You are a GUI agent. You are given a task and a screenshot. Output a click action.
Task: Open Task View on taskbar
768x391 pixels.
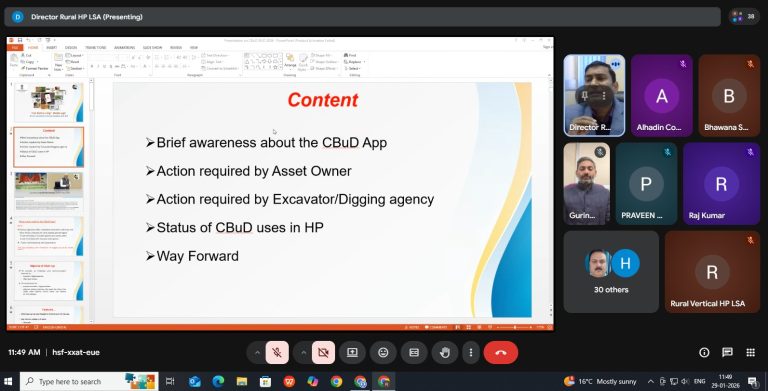click(170, 381)
